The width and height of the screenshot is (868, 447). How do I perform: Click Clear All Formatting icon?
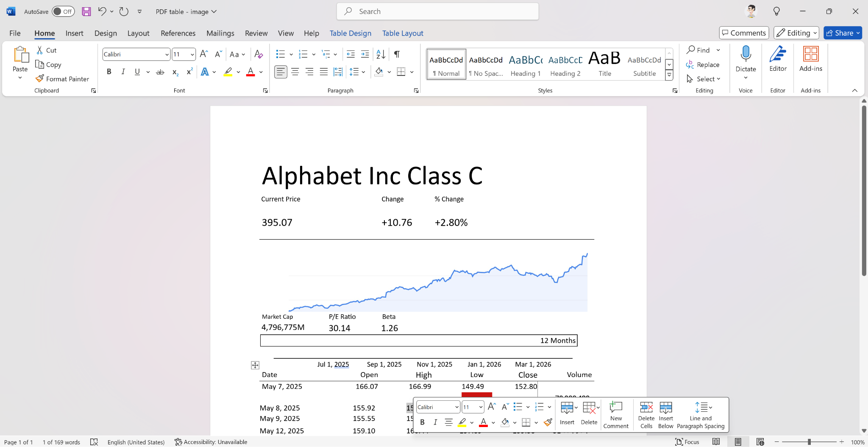point(259,54)
